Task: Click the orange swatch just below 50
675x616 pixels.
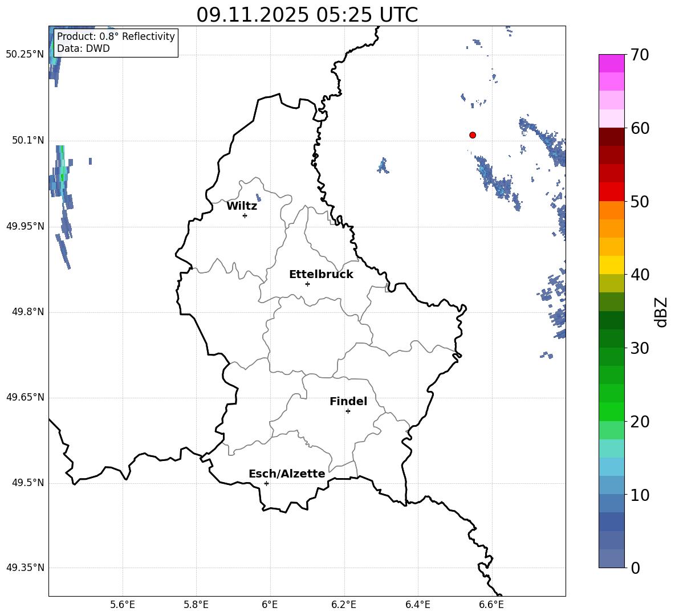Action: [x=611, y=210]
